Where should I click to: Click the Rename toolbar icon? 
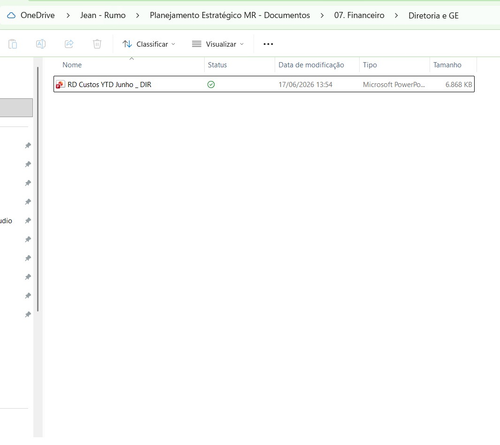[41, 44]
